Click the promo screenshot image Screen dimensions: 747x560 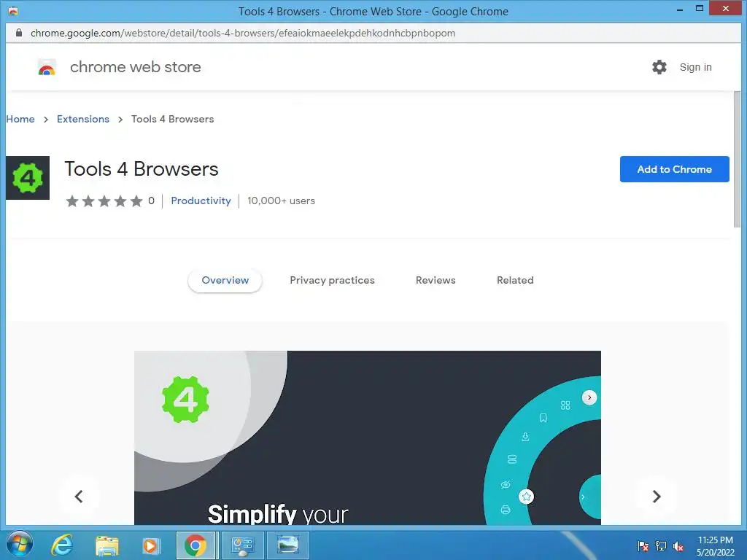tap(368, 438)
